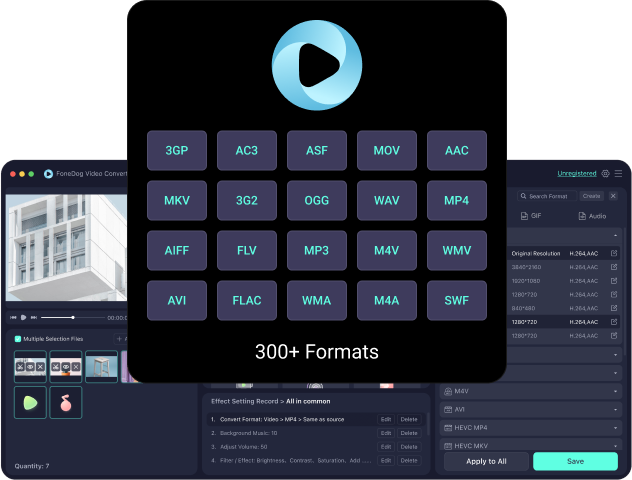Select the green play icon thumbnail
Image resolution: width=632 pixels, height=480 pixels.
coord(30,403)
